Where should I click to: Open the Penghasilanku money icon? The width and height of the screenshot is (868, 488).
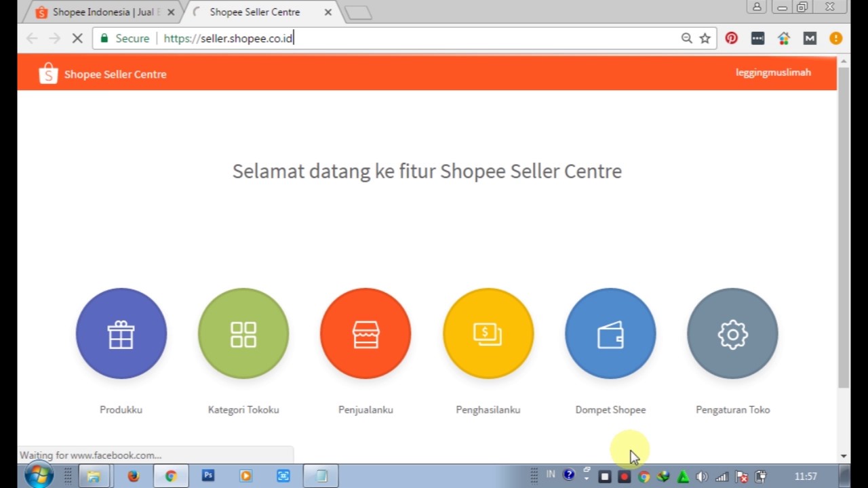tap(488, 333)
